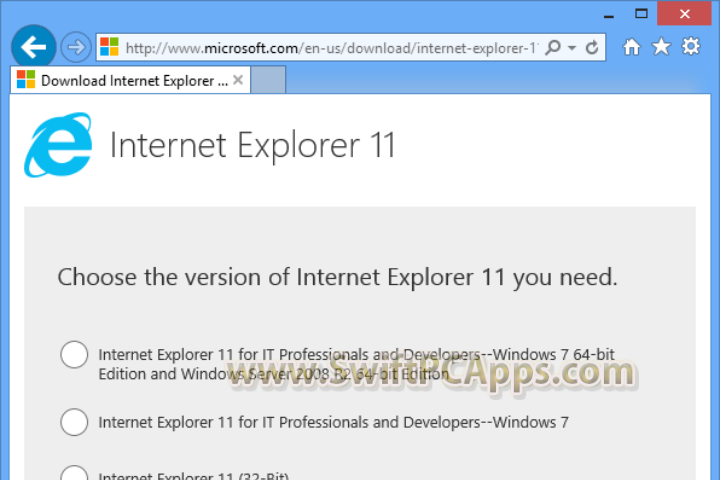Viewport: 720px width, 480px height.
Task: Click the Internet Explorer 11 logo
Action: [58, 145]
